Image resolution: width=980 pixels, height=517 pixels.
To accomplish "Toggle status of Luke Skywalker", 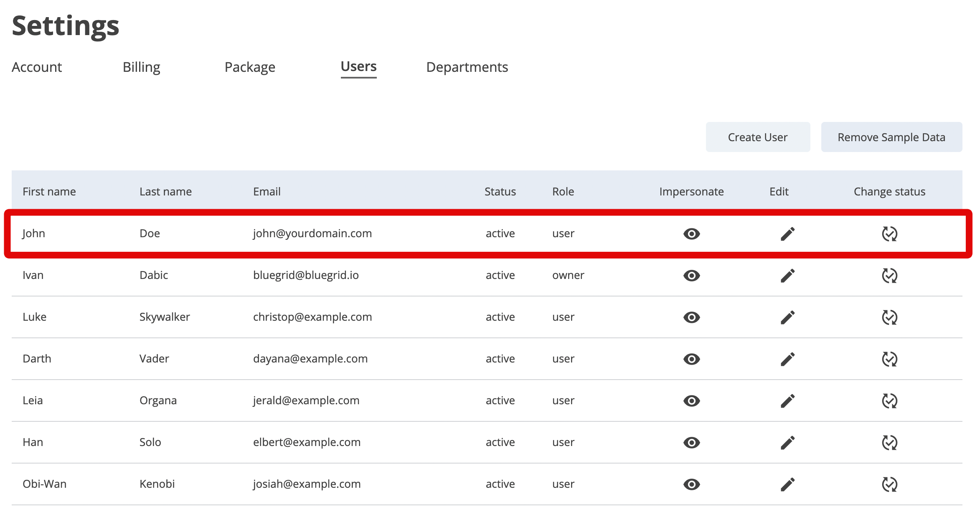I will 889,317.
